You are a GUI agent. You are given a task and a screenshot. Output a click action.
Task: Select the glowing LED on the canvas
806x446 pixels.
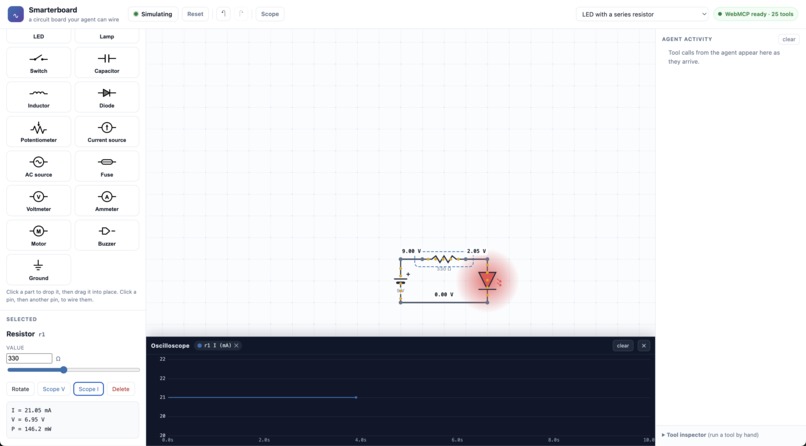click(487, 281)
